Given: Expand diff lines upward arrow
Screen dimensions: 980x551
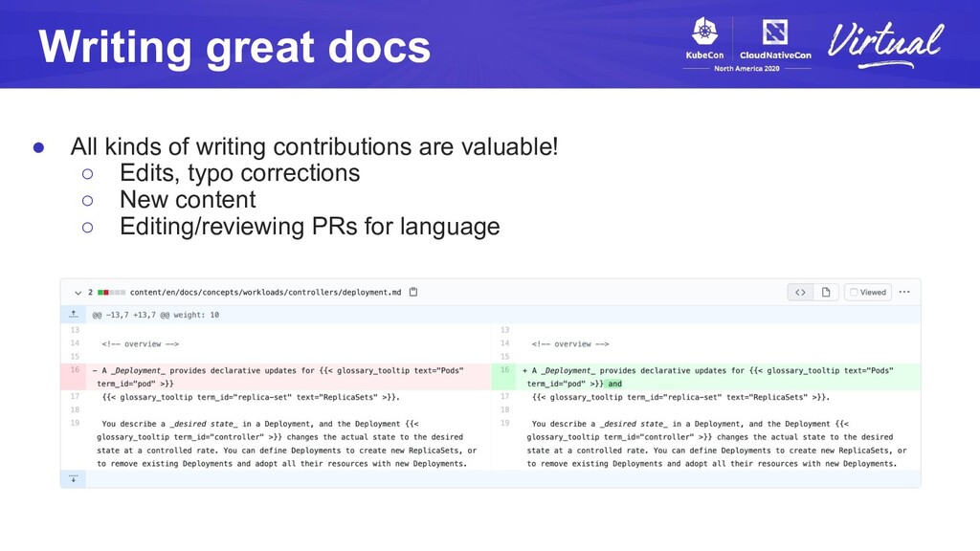Looking at the screenshot, I should 73,314.
